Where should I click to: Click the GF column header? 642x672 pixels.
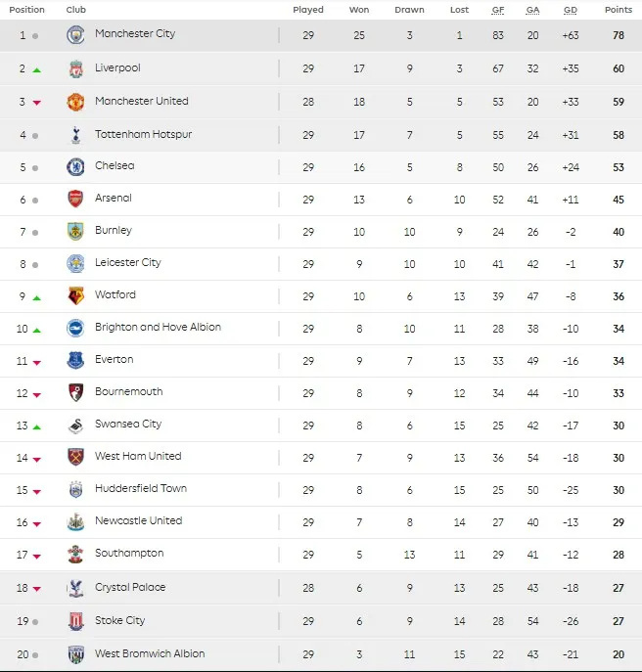coord(498,10)
